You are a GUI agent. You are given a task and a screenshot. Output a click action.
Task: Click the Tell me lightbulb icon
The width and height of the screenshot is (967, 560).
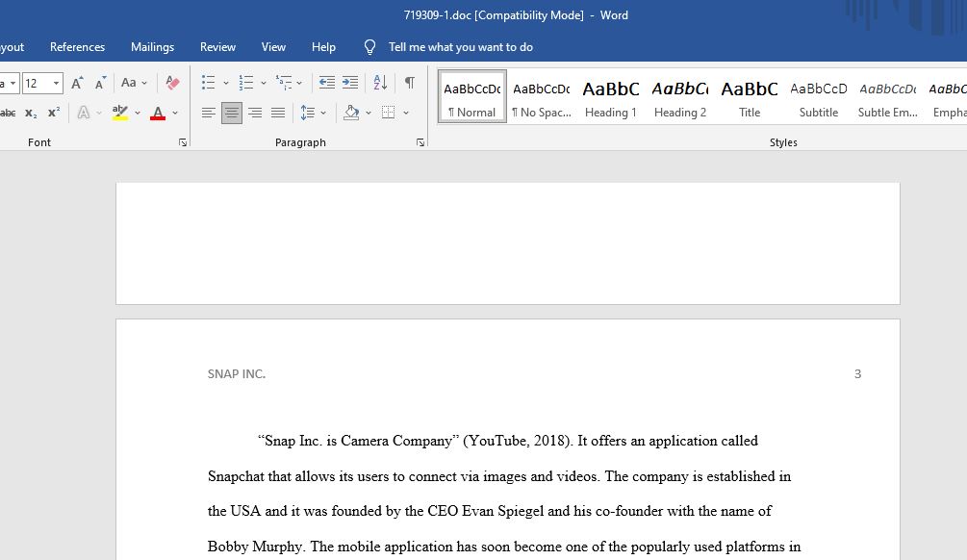tap(369, 47)
